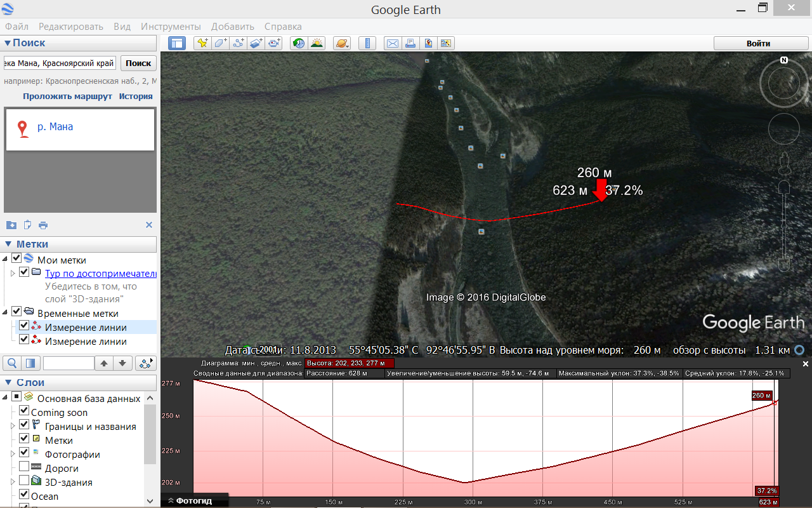
Task: Click the save image toolbar icon
Action: coord(428,43)
